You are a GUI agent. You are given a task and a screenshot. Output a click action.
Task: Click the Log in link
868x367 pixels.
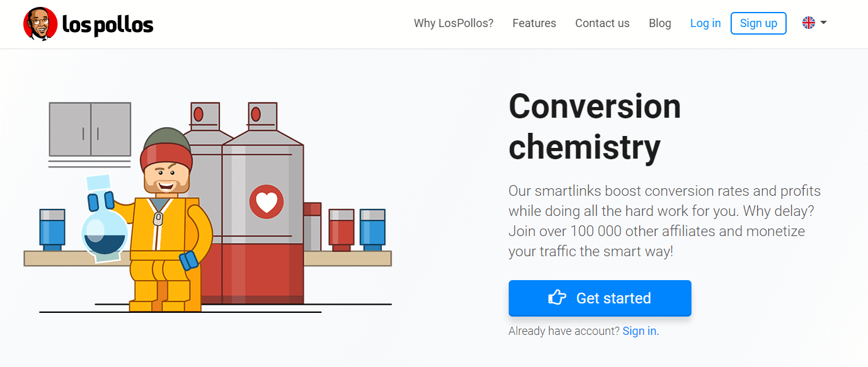pos(705,23)
